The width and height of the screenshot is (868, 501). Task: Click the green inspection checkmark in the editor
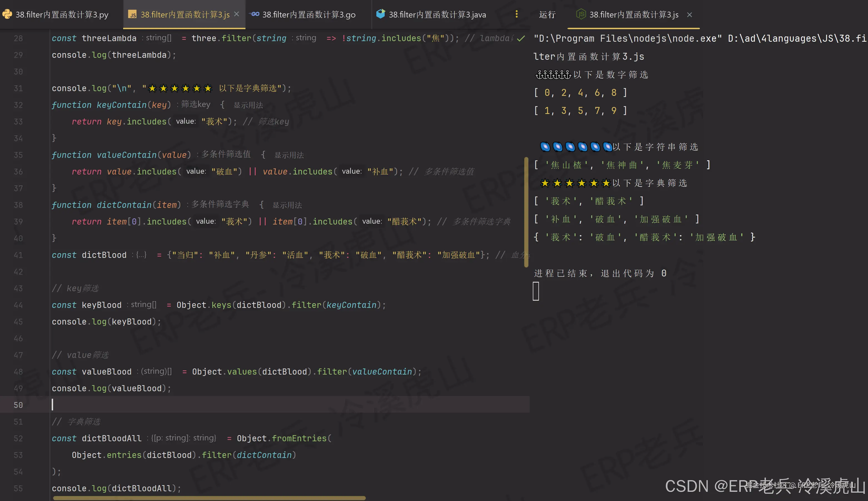[x=521, y=38]
